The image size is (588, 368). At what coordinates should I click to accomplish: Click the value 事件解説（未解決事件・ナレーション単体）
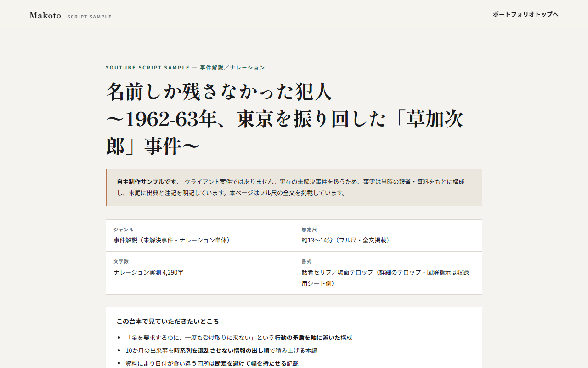click(173, 240)
